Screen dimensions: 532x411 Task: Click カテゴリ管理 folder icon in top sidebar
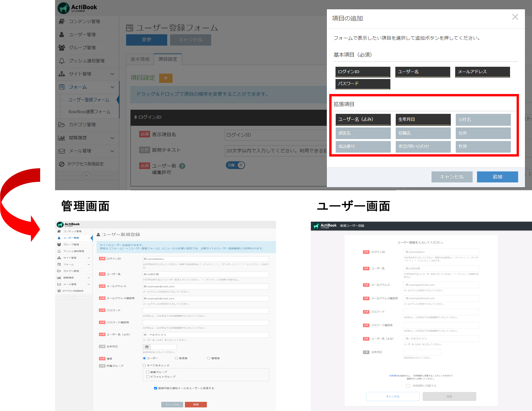click(62, 124)
